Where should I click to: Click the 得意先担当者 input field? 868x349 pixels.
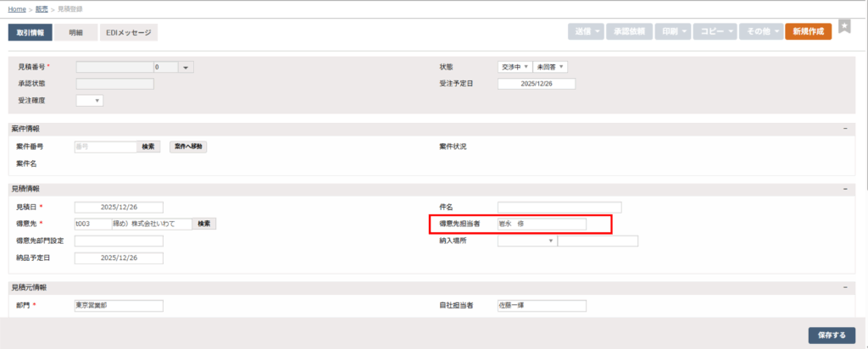541,224
